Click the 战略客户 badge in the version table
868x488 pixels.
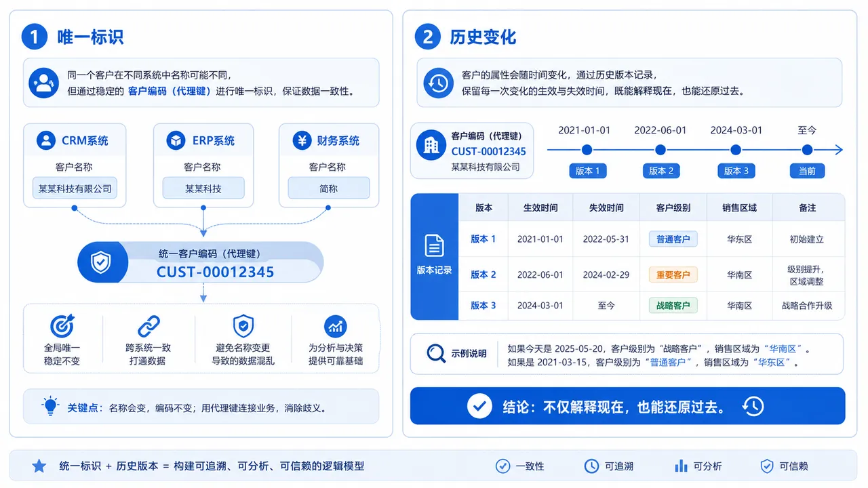(673, 306)
